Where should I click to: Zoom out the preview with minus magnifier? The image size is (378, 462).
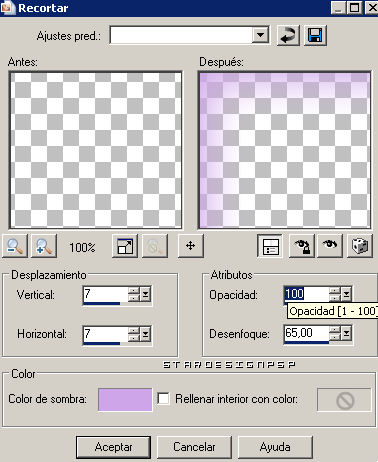pyautogui.click(x=15, y=246)
